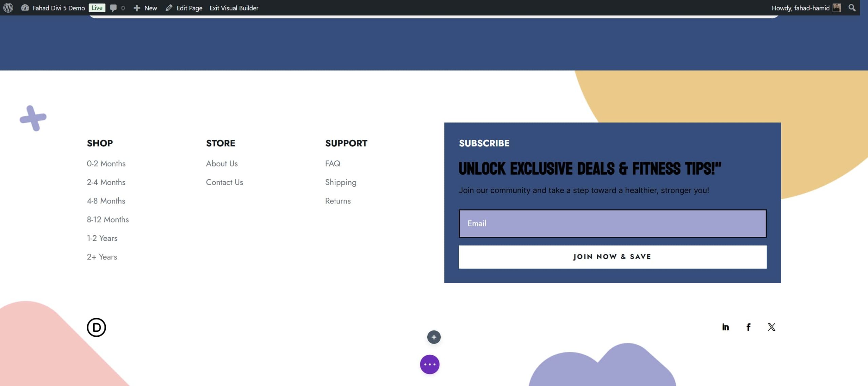Viewport: 868px width, 386px height.
Task: Click the Contact Us store link
Action: (x=224, y=182)
